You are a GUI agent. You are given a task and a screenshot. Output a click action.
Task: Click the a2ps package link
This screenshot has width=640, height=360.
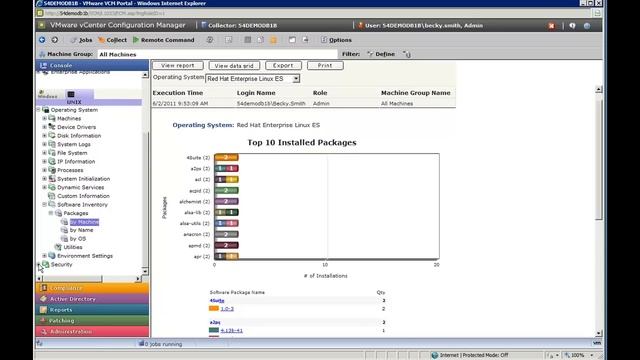(215, 322)
